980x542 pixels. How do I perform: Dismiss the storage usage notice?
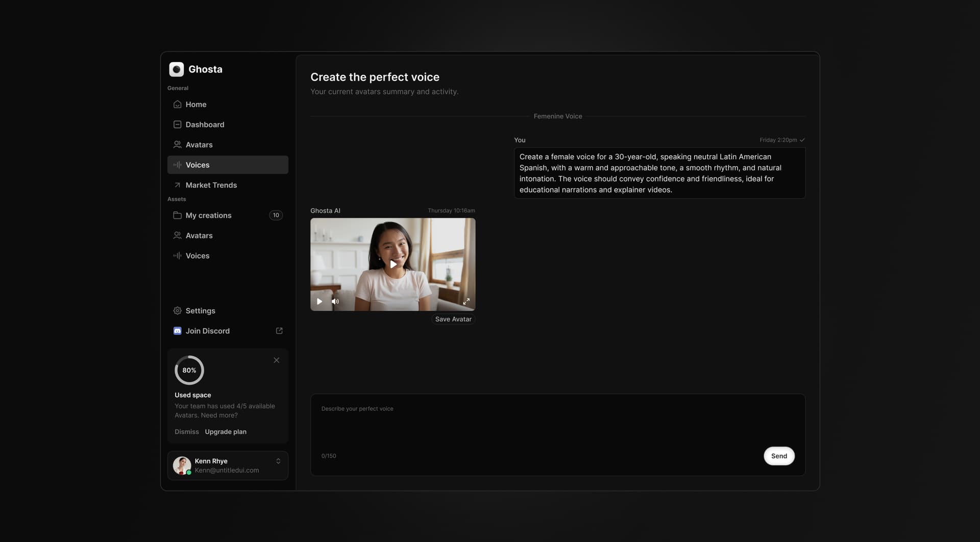pos(186,432)
